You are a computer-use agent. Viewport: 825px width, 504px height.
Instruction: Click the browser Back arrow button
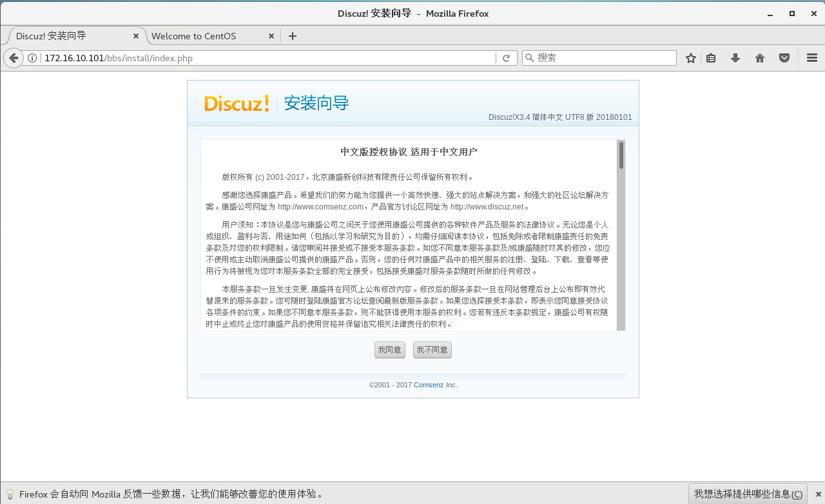[14, 58]
